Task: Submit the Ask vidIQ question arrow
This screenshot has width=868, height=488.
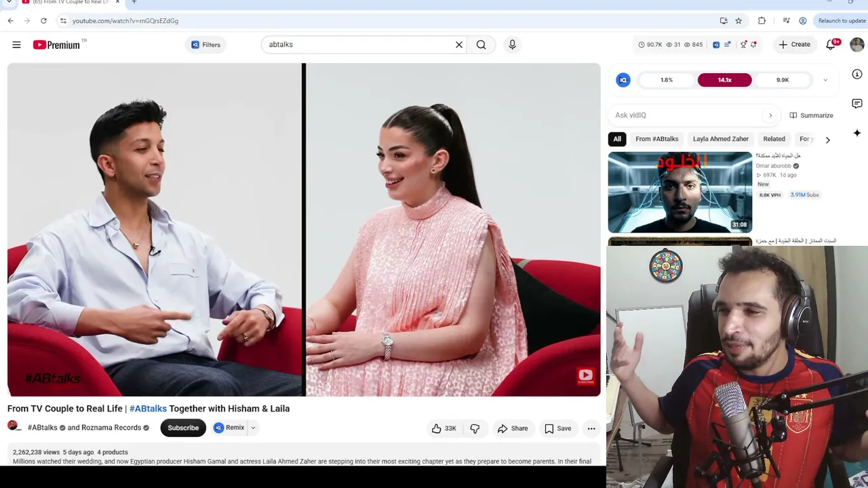Action: tap(770, 115)
